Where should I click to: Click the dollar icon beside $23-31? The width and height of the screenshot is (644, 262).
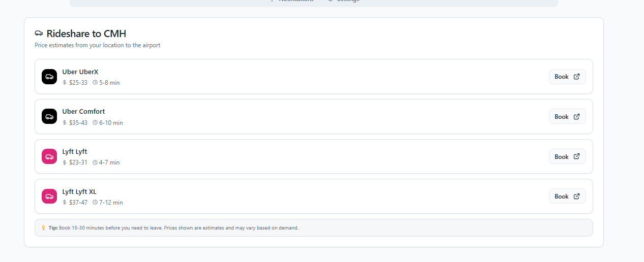coord(65,162)
